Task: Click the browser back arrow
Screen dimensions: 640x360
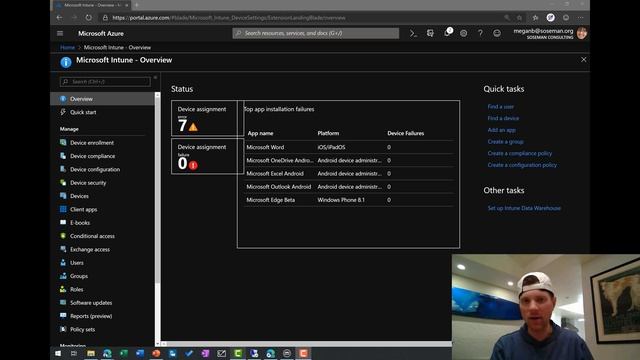Action: point(60,18)
